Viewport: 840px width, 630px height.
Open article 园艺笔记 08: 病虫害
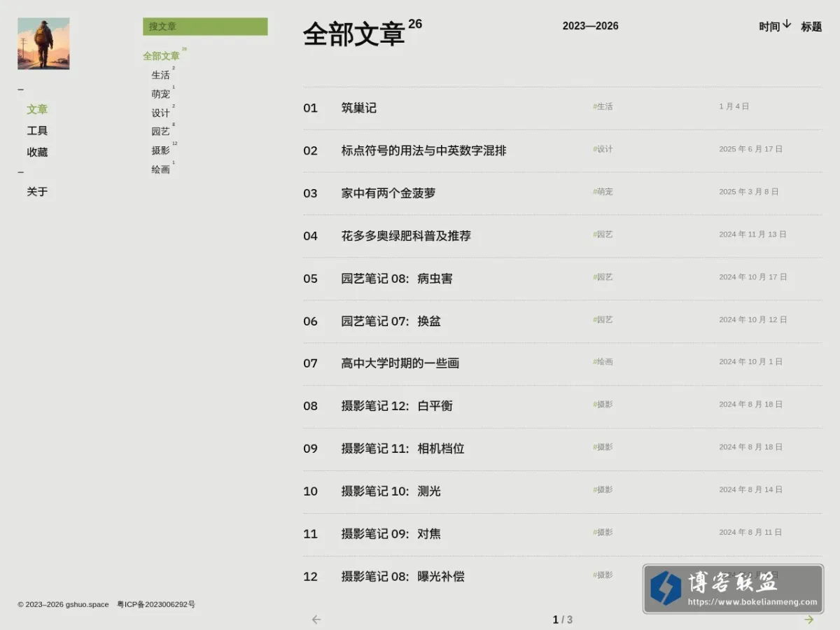click(x=397, y=279)
